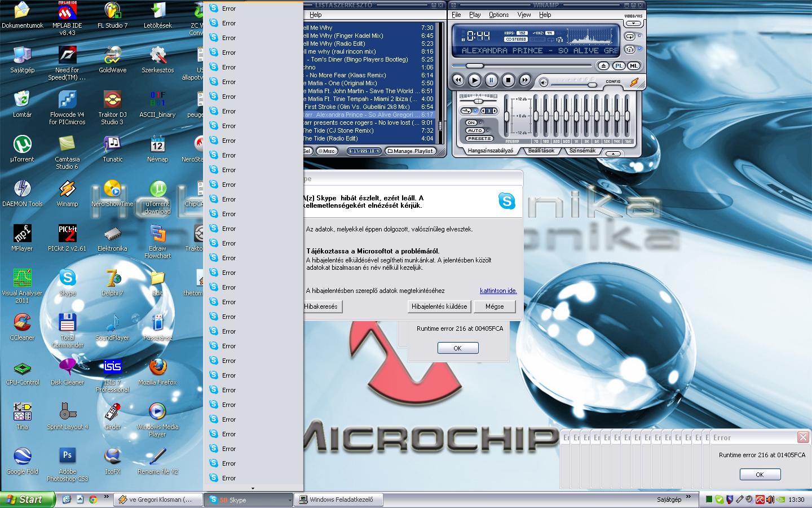Open the playlist Misc options menu

(326, 151)
